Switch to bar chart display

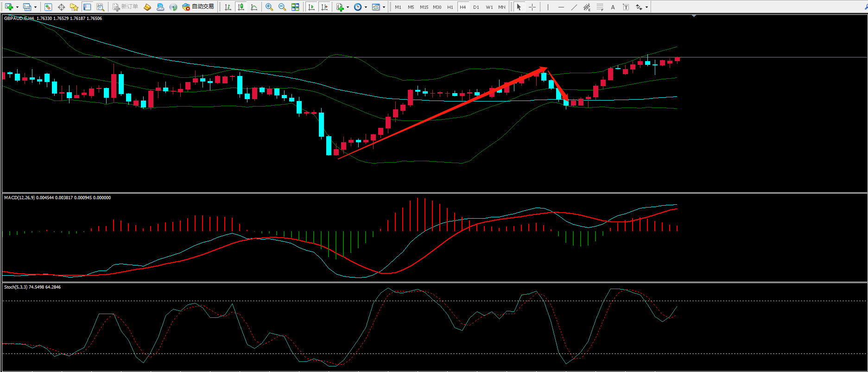point(228,7)
